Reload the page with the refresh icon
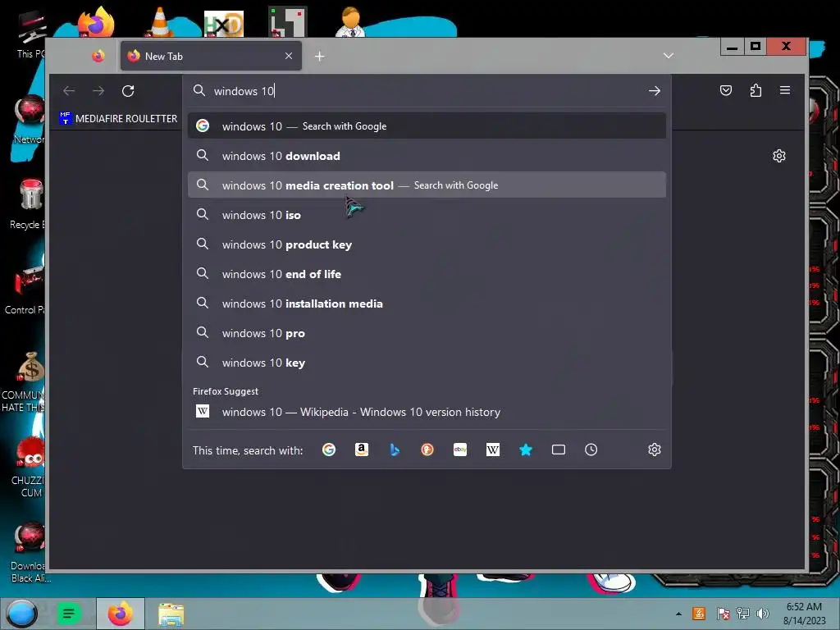The width and height of the screenshot is (840, 630). tap(128, 91)
